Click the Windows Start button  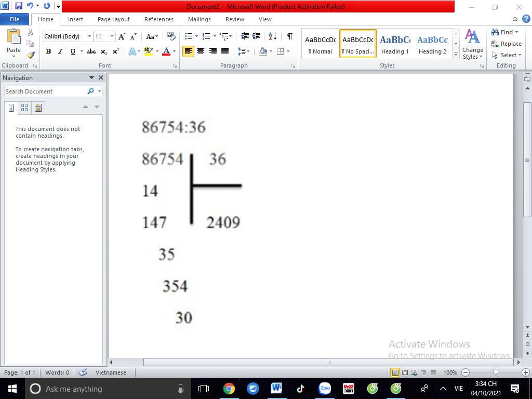point(12,389)
